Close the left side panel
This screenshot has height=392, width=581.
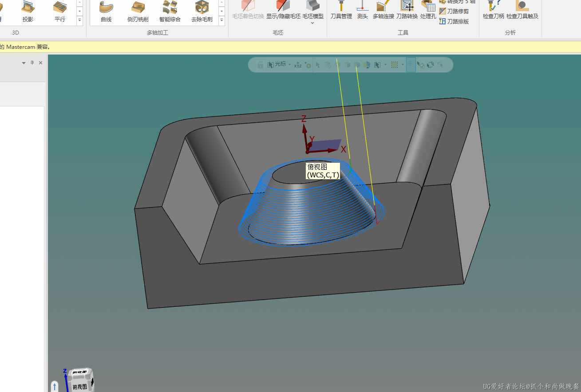(40, 63)
